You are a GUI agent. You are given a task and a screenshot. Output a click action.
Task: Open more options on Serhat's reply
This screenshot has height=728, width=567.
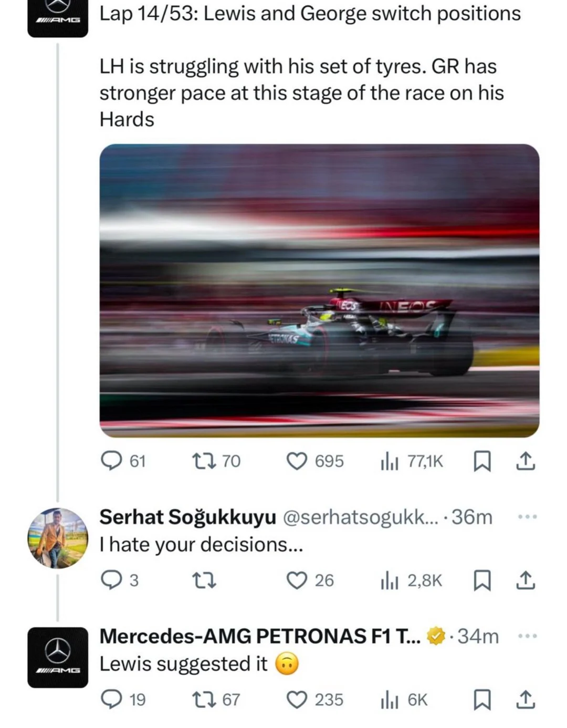pyautogui.click(x=526, y=516)
